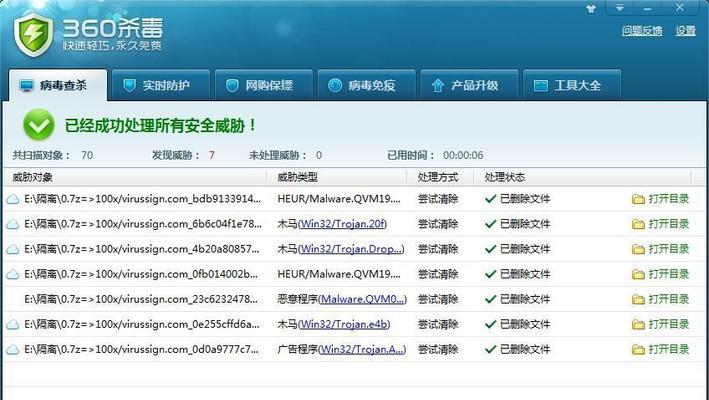Viewport: 709px width, 400px height.
Task: Click 打开目录 folder icon for 0e255cffd6a row
Action: point(638,325)
